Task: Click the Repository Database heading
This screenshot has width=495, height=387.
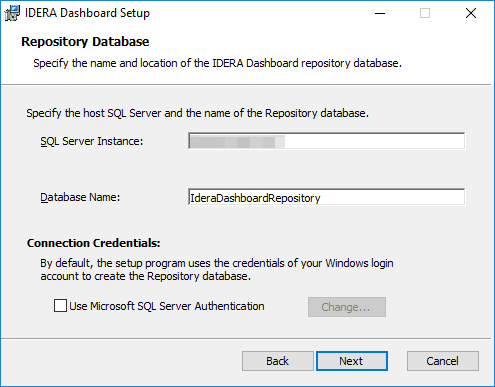Action: point(85,42)
